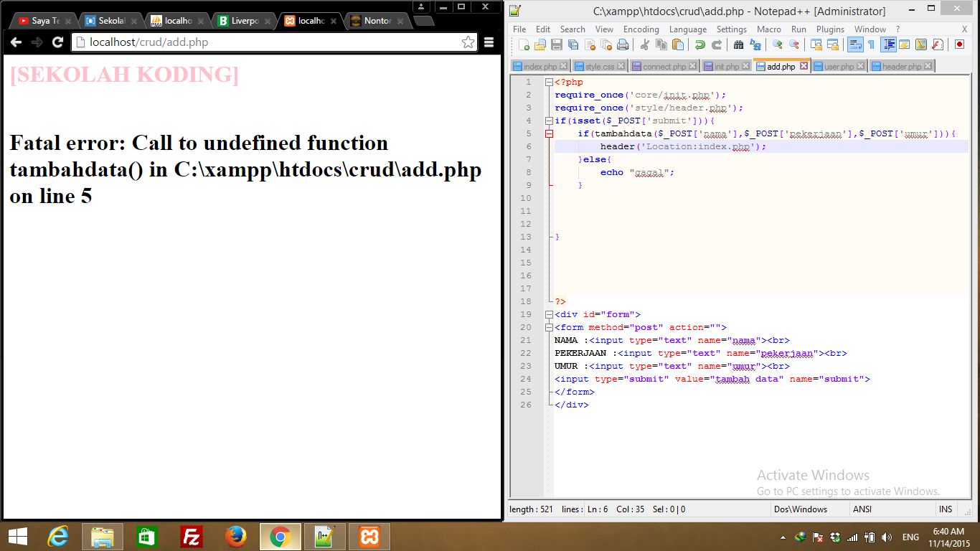Screen dimensions: 980x551
Task: Open Find with binoculars icon
Action: [738, 44]
